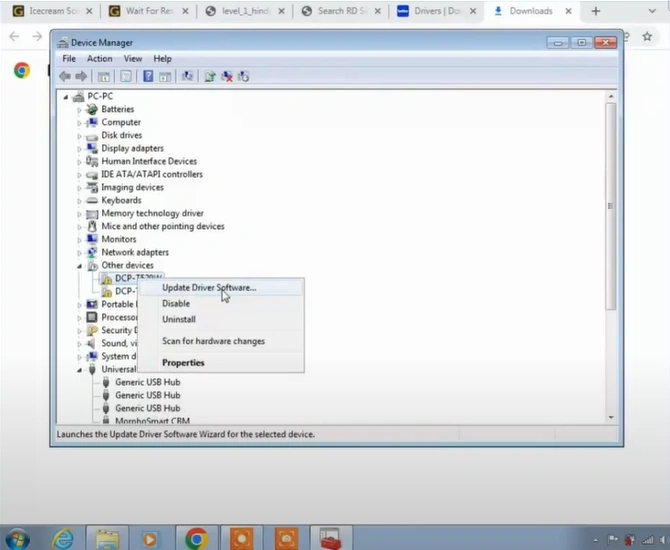Click the Windows Start orb

coord(18,537)
